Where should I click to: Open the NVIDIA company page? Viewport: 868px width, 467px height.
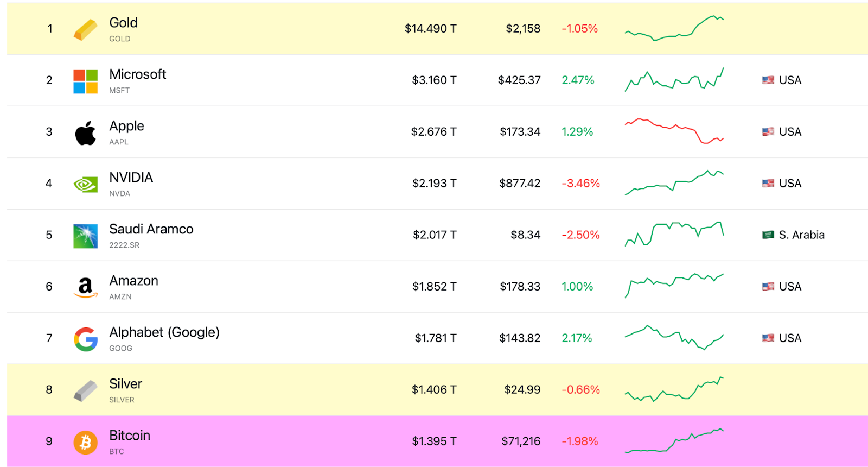[x=131, y=178]
